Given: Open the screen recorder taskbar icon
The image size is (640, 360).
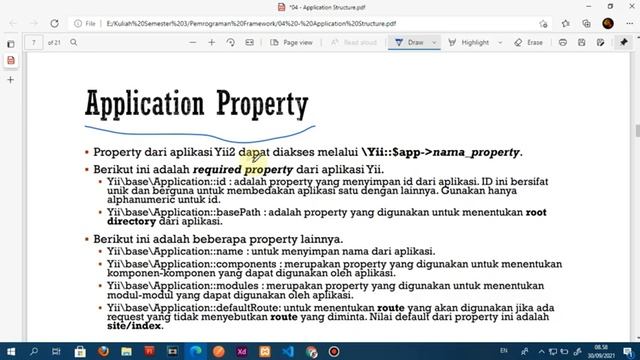Looking at the screenshot, I should pos(334,351).
